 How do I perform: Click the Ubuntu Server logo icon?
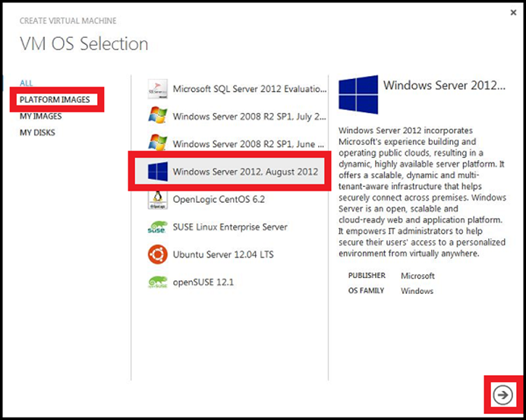tap(157, 254)
